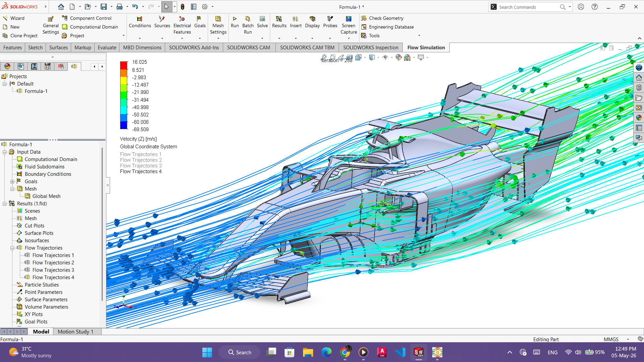Click the Undo icon
This screenshot has width=644, height=362.
[135, 7]
